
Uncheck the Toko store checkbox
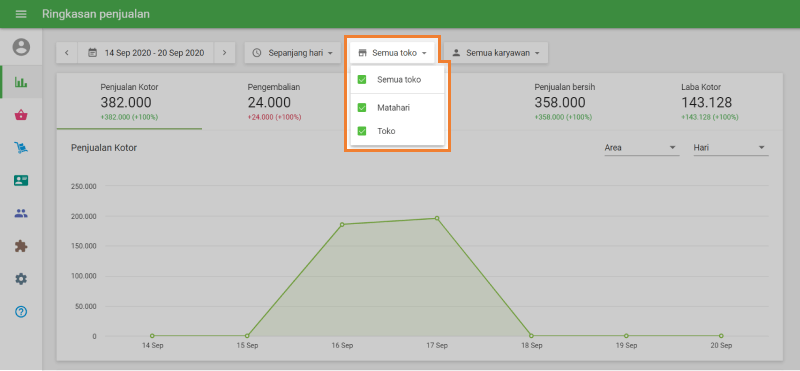362,131
